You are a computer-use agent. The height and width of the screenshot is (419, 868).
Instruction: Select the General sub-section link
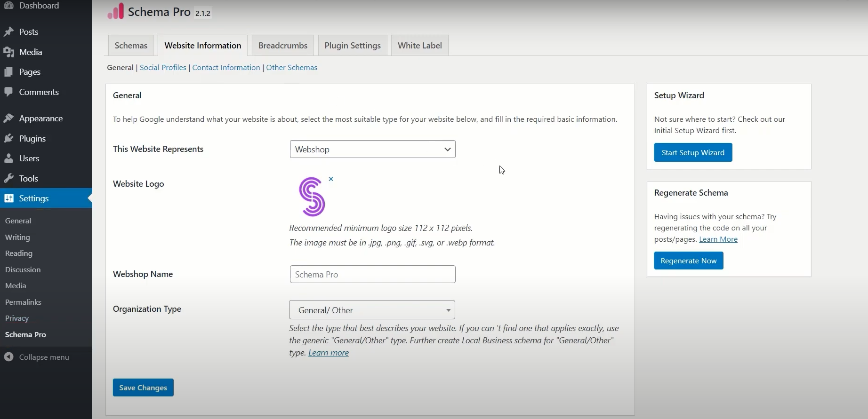click(x=120, y=68)
